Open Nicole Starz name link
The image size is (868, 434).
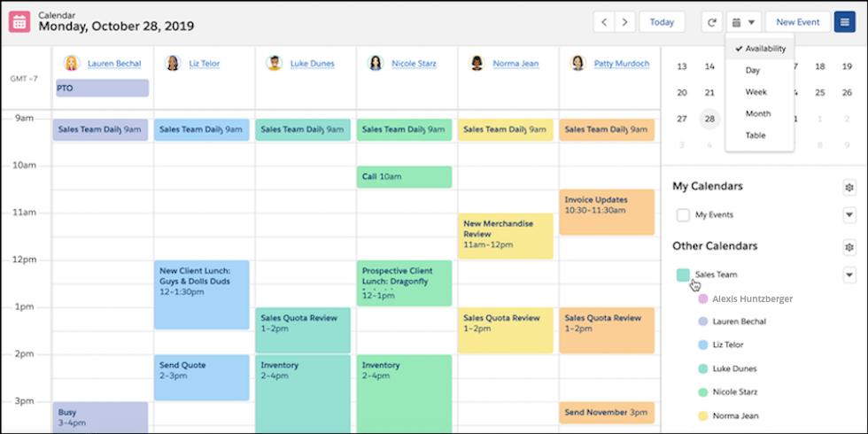(x=414, y=64)
